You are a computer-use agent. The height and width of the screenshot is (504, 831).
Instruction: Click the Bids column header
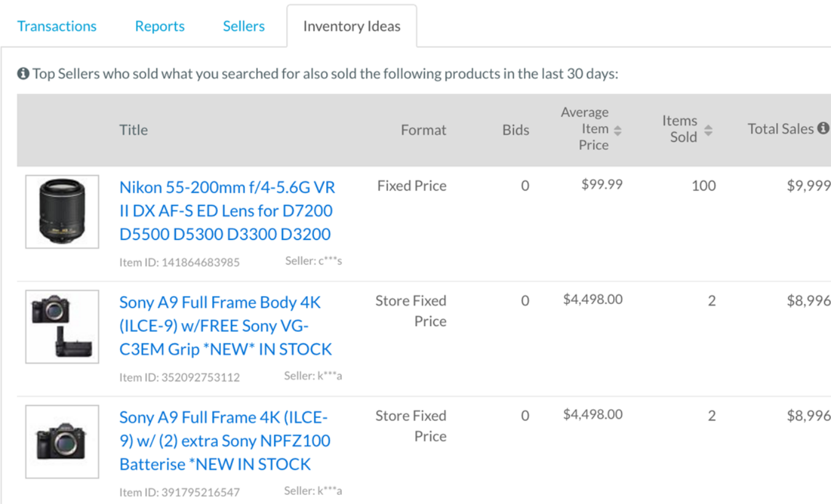click(x=516, y=130)
